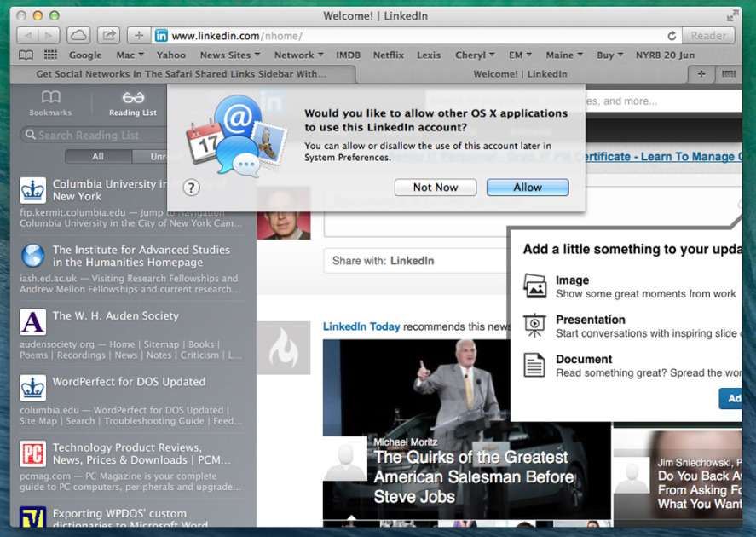The height and width of the screenshot is (537, 756).
Task: Click the help question mark icon
Action: click(x=191, y=188)
